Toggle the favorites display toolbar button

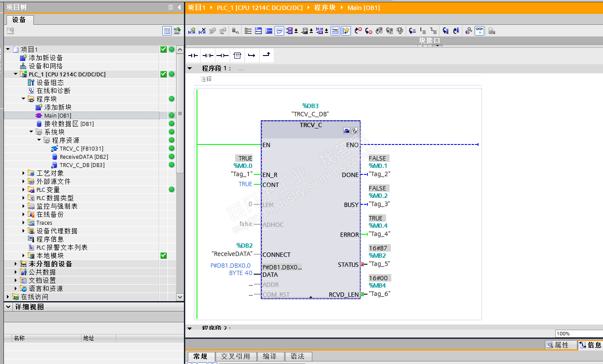coord(345,31)
